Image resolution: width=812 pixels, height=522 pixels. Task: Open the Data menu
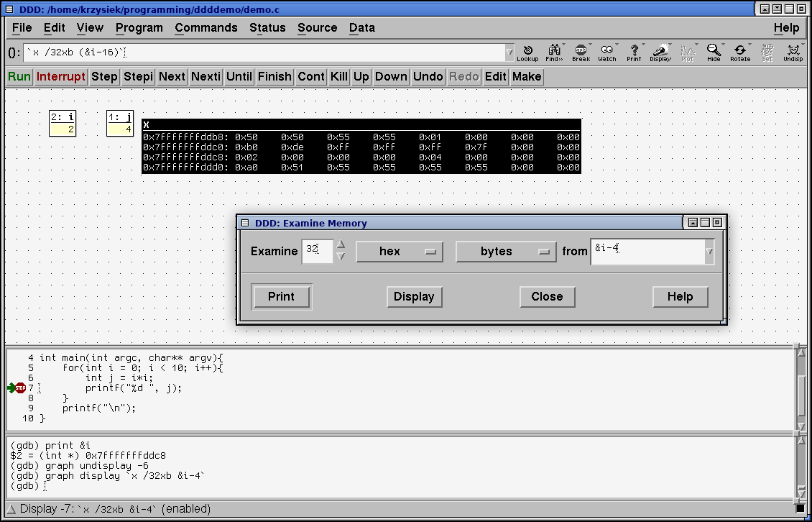362,28
